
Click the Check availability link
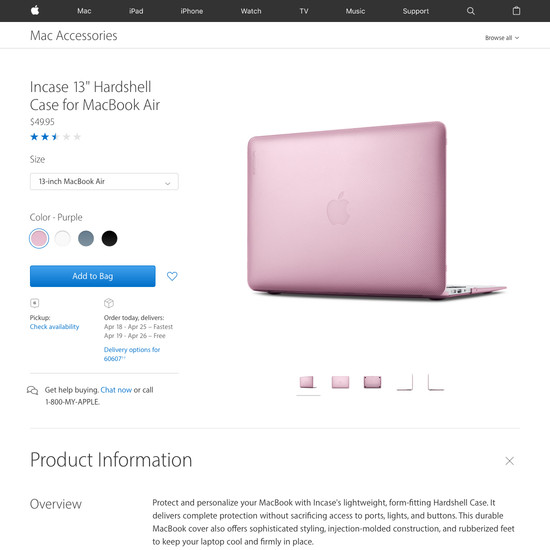[x=54, y=327]
